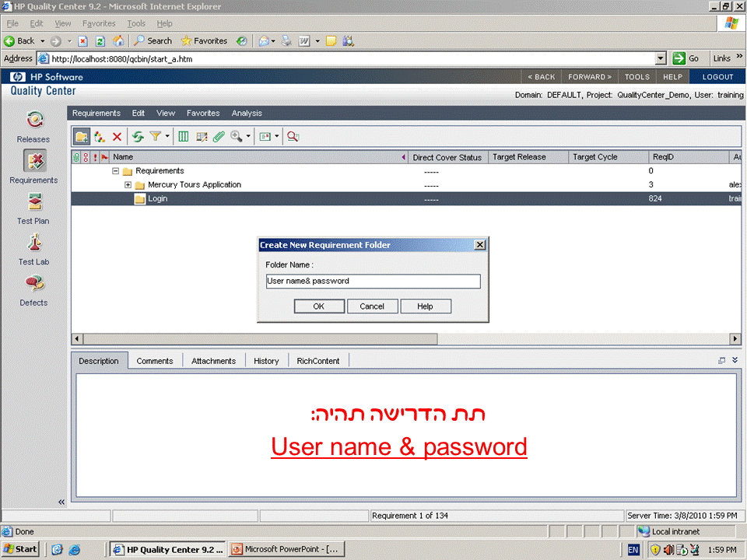
Task: Open the Requirements module in sidebar
Action: pyautogui.click(x=33, y=167)
